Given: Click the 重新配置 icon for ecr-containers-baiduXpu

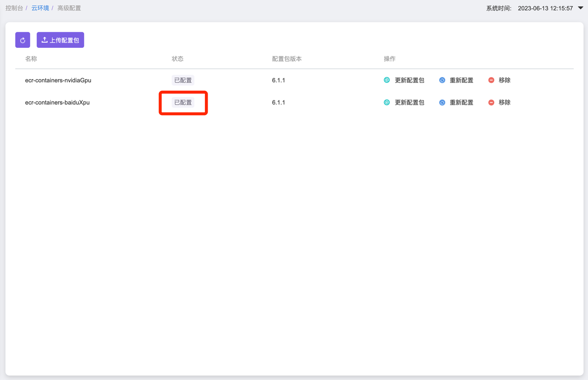Looking at the screenshot, I should point(442,102).
